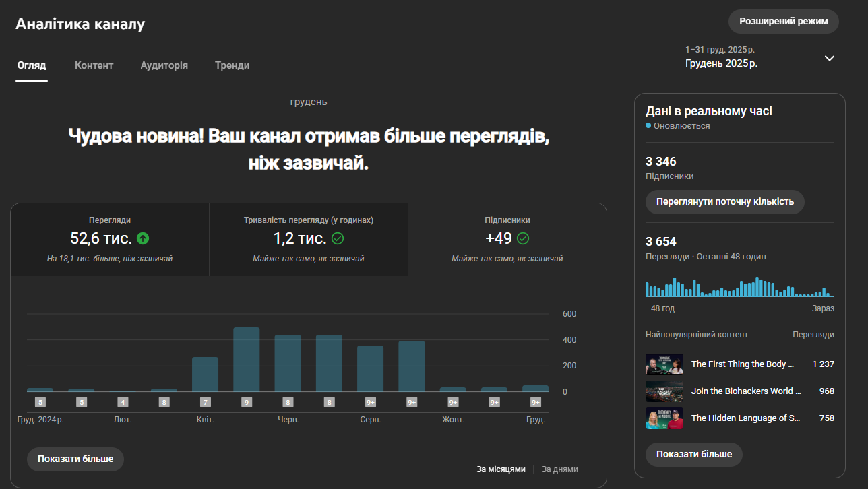Click the chart bar above Квіт.
The image size is (868, 489).
click(205, 374)
